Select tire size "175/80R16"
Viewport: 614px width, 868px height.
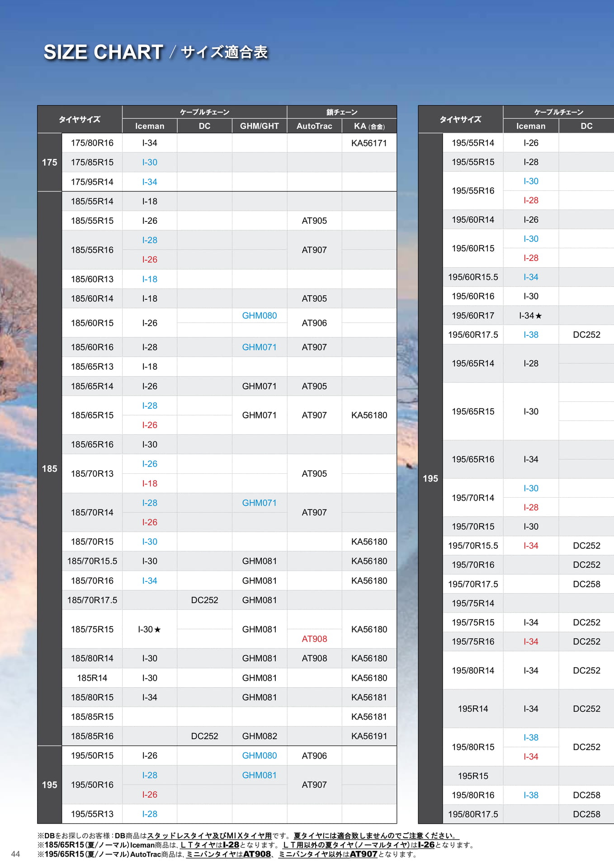[92, 143]
